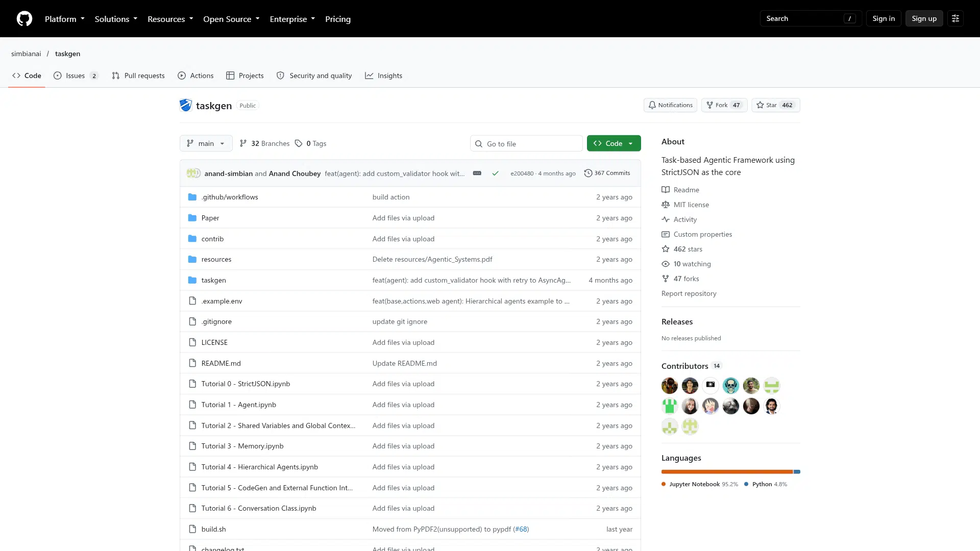Open the taskgen repository avatar icon

tap(186, 105)
